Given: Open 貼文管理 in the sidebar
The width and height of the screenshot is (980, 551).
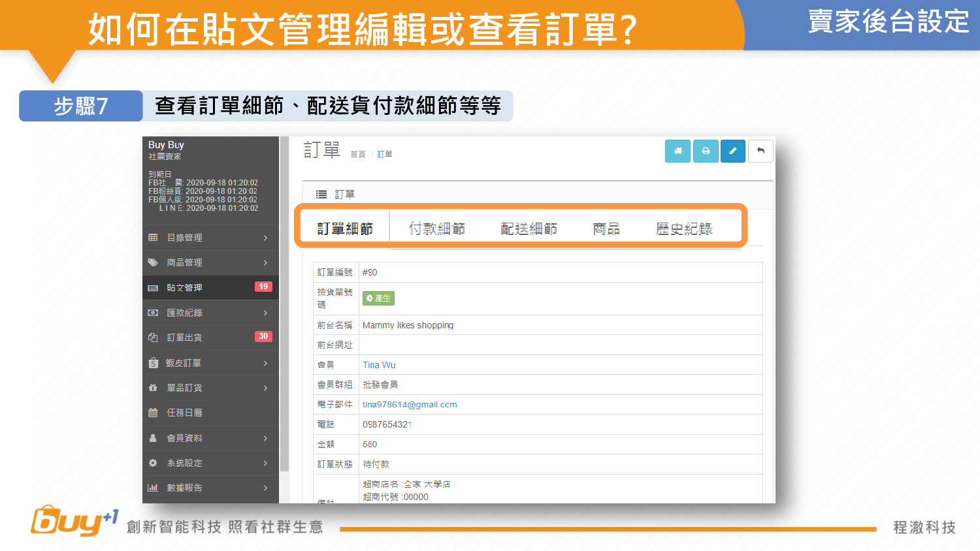Looking at the screenshot, I should [x=185, y=288].
